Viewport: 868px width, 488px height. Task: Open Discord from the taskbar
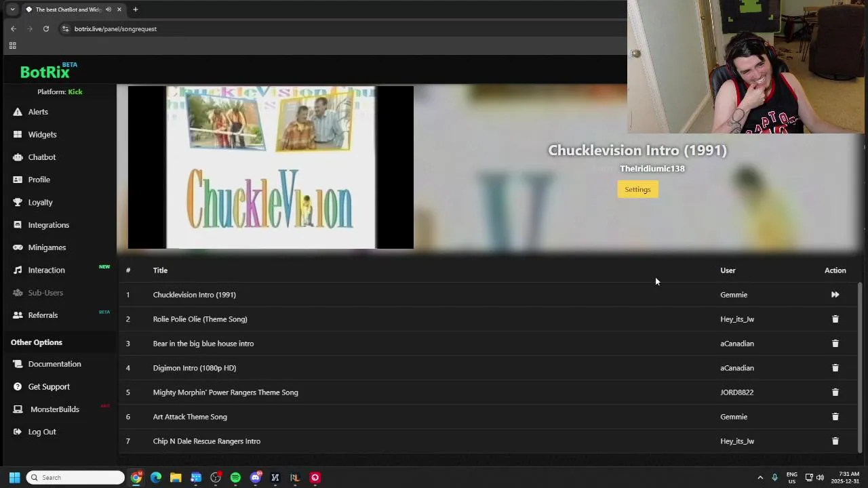coord(256,478)
